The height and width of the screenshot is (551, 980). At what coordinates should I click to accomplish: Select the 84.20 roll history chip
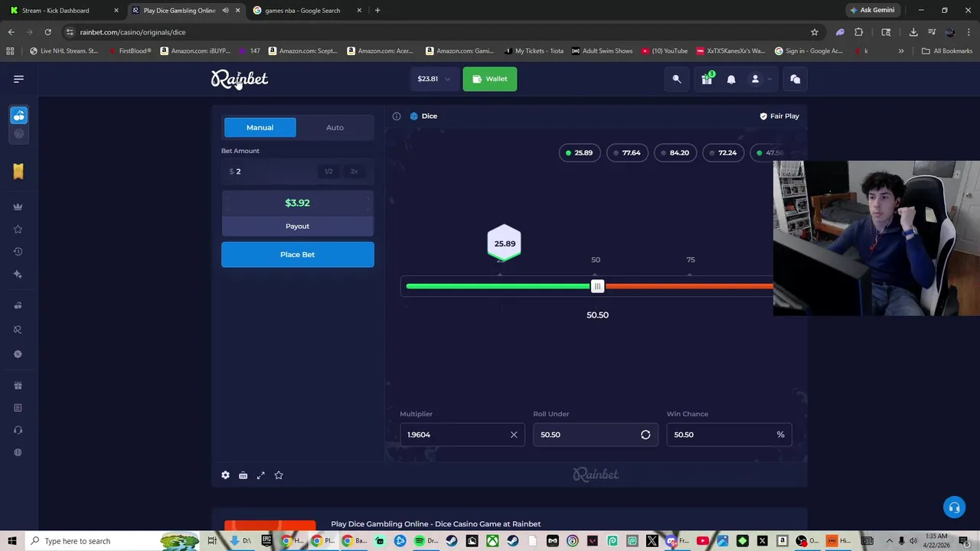click(x=675, y=153)
